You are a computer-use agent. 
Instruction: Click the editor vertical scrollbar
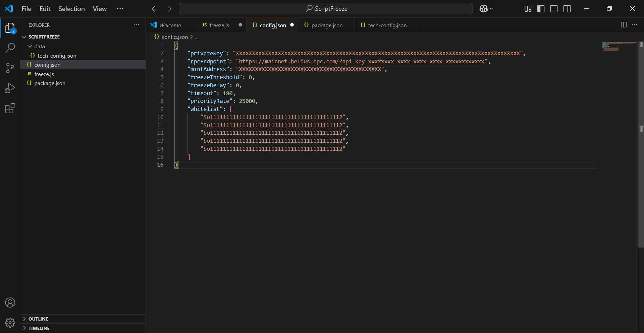point(641,144)
